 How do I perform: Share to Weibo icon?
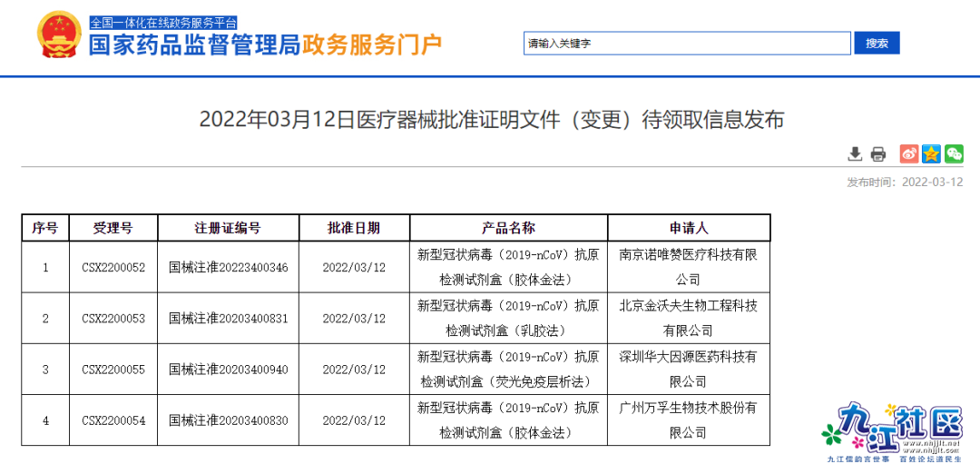tap(908, 153)
